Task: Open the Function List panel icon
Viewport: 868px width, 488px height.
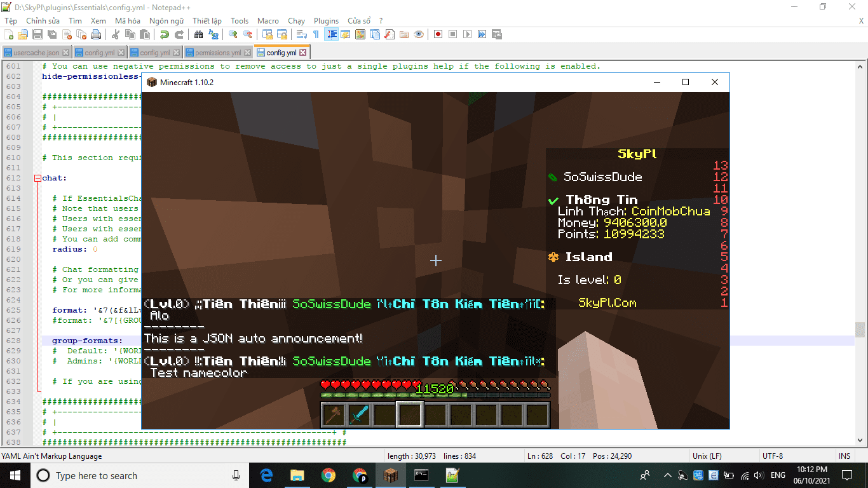Action: click(390, 34)
